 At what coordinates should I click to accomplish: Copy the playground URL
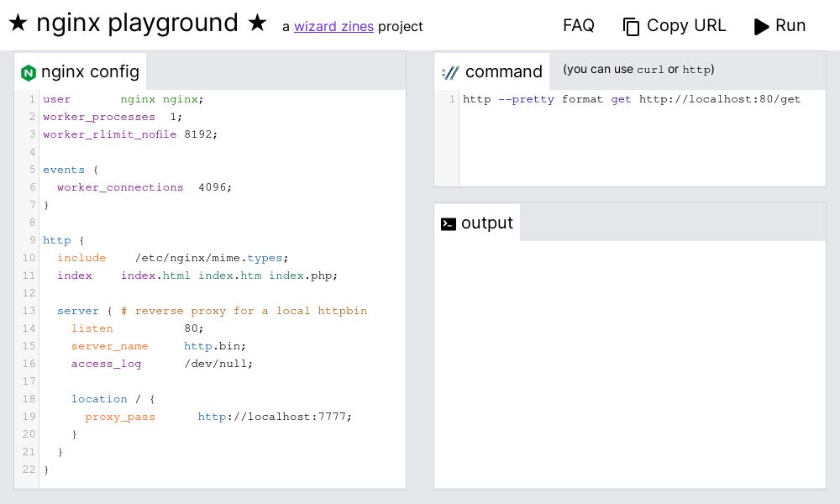click(x=675, y=26)
